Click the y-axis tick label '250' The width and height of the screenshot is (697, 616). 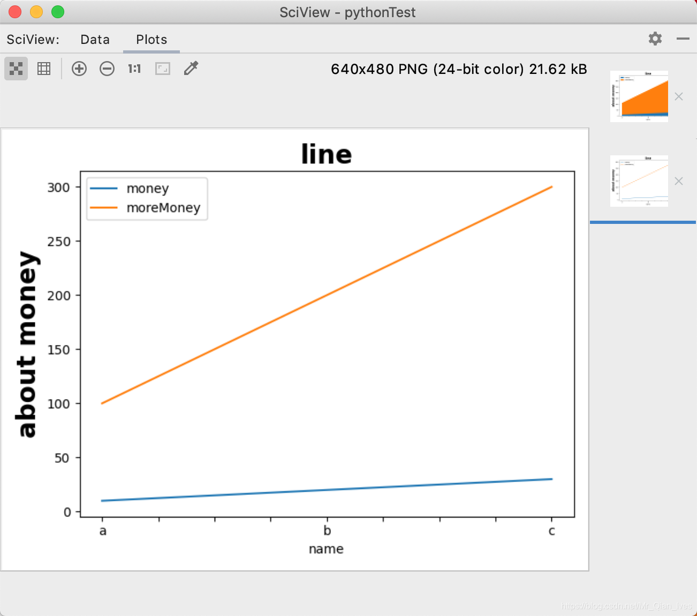[58, 242]
